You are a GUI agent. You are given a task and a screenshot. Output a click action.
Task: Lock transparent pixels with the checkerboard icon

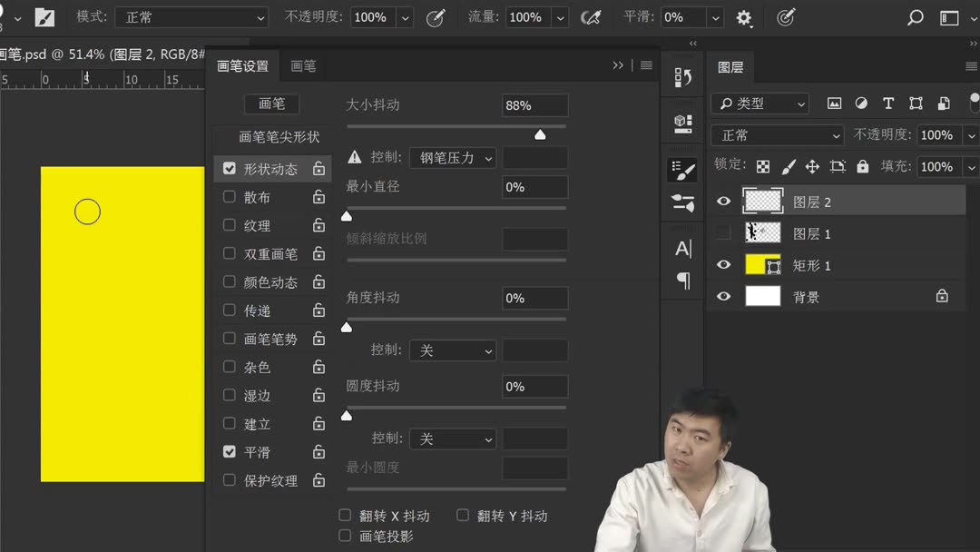tap(765, 166)
